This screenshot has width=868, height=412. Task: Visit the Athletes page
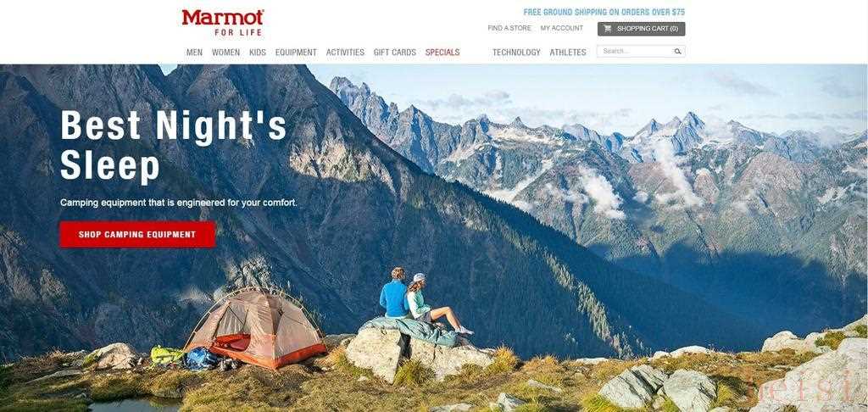(x=567, y=52)
